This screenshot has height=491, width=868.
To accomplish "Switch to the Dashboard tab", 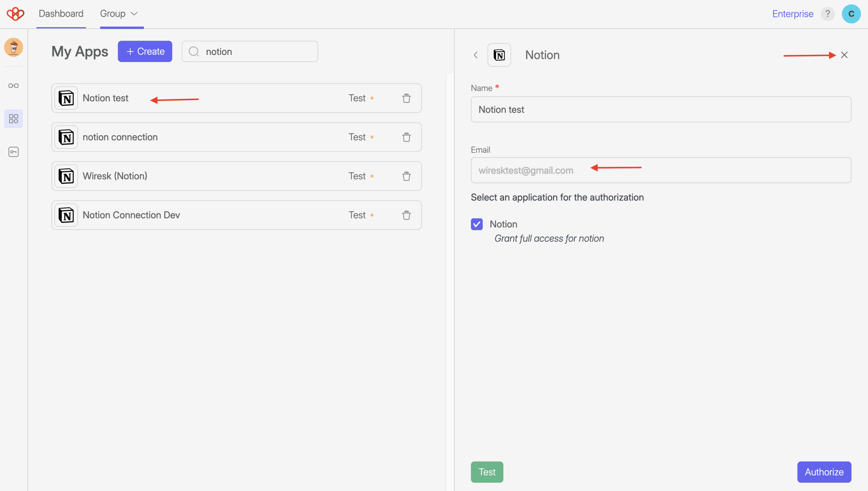I will 61,14.
